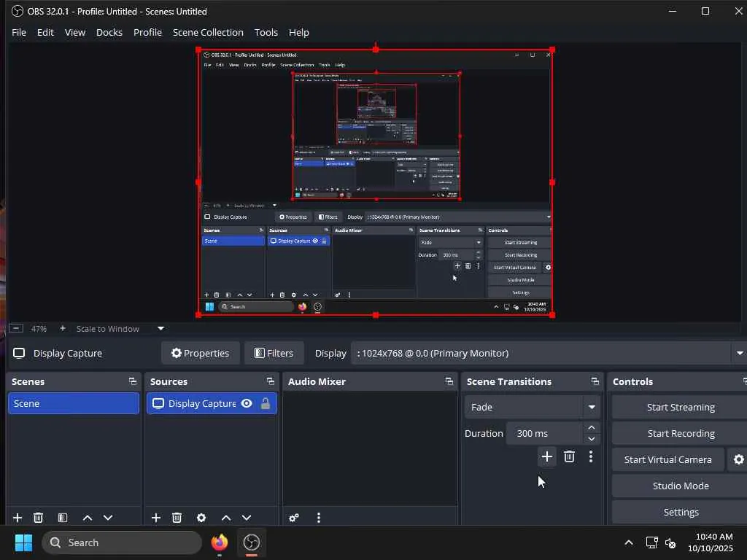Open scene filters icon in Scenes panel
This screenshot has width=747, height=560.
tap(63, 518)
